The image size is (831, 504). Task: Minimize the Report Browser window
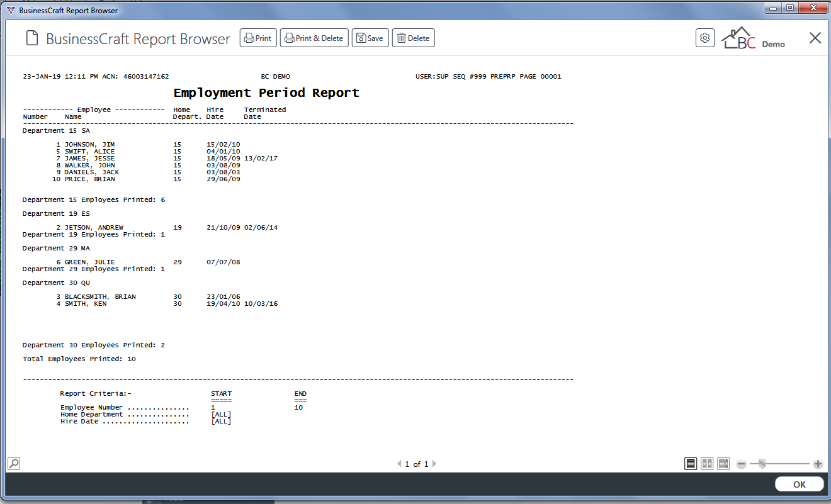774,8
